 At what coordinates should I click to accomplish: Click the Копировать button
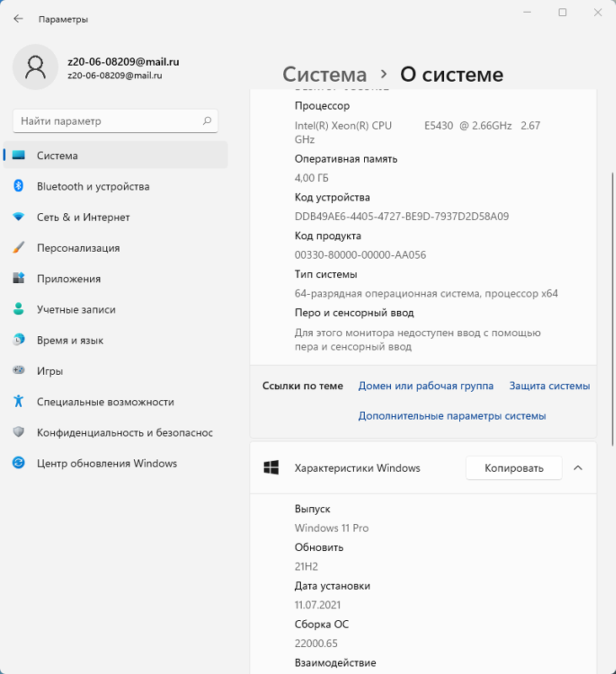coord(514,468)
